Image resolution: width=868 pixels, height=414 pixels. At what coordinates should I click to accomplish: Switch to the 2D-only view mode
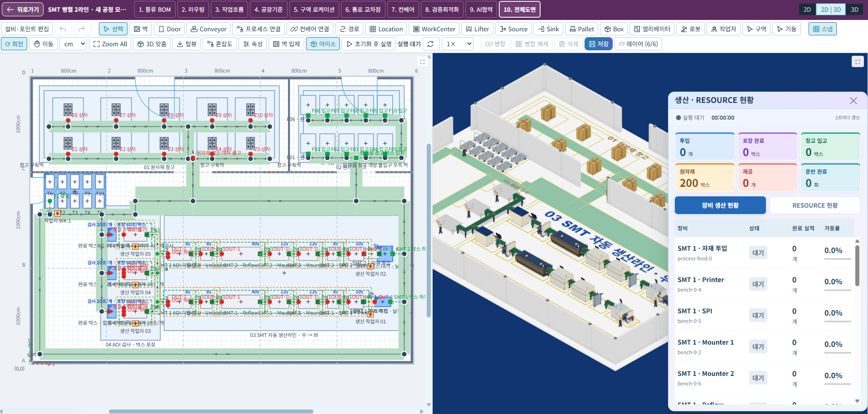(x=807, y=10)
